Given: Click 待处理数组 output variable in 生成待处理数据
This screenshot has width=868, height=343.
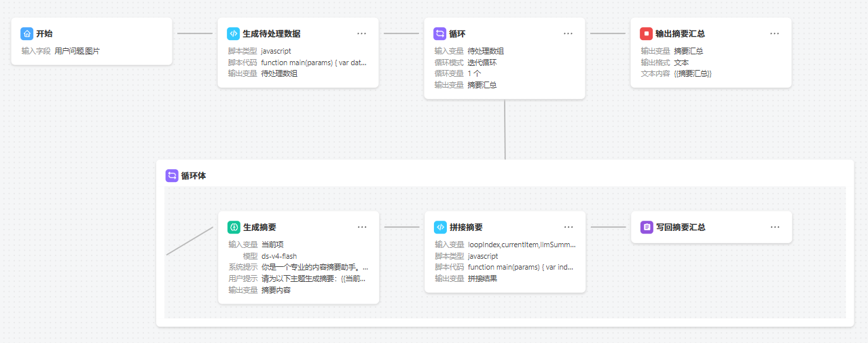Looking at the screenshot, I should pos(279,73).
